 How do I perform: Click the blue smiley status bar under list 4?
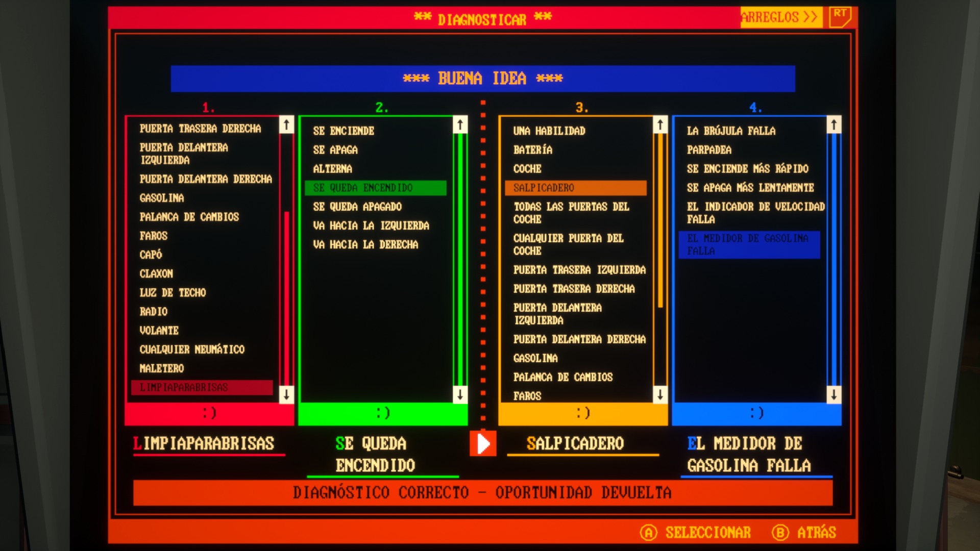[756, 413]
